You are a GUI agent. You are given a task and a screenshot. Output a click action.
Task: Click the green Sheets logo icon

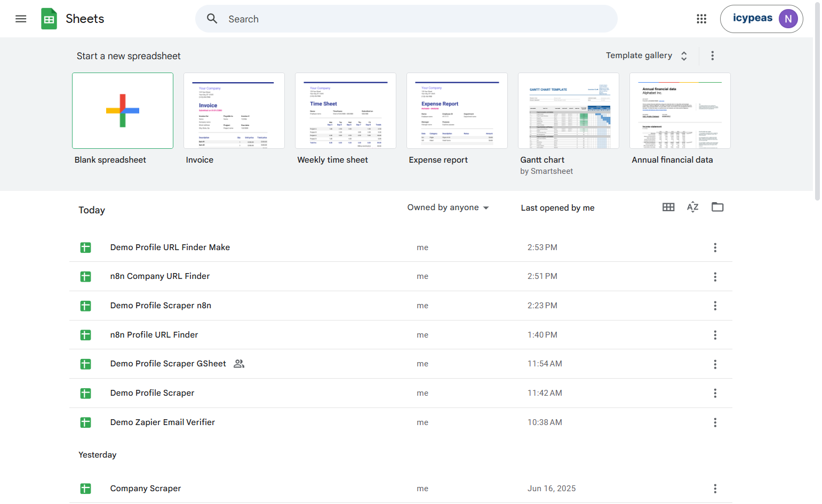[49, 19]
